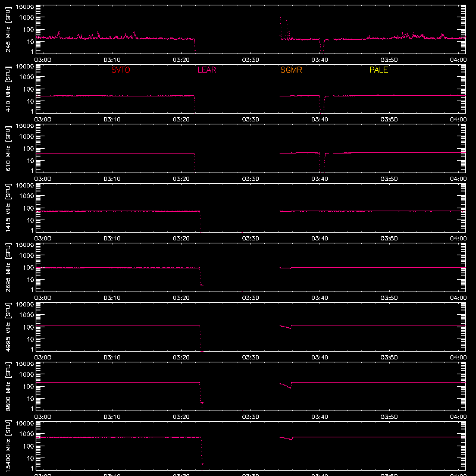Click 03:50 tick label under 1415 MHz plot

coord(389,239)
